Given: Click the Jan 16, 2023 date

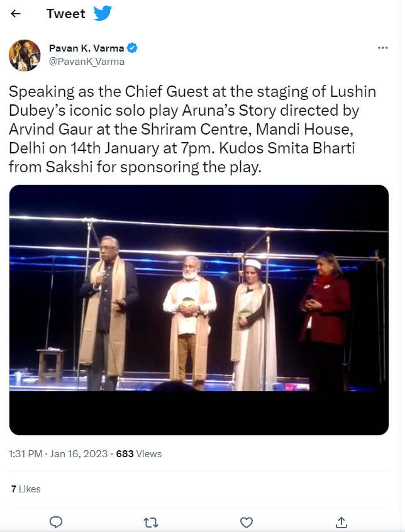Looking at the screenshot, I should point(77,453).
